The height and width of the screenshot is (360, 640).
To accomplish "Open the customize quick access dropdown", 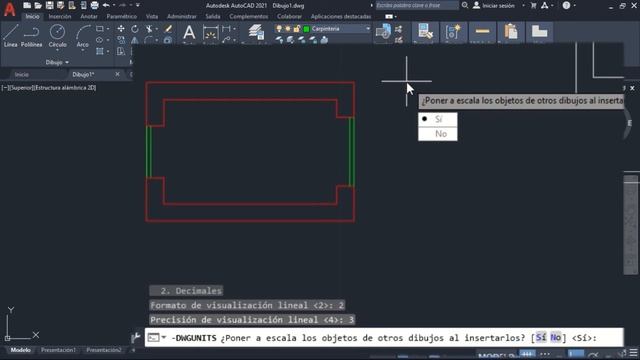I will click(138, 5).
